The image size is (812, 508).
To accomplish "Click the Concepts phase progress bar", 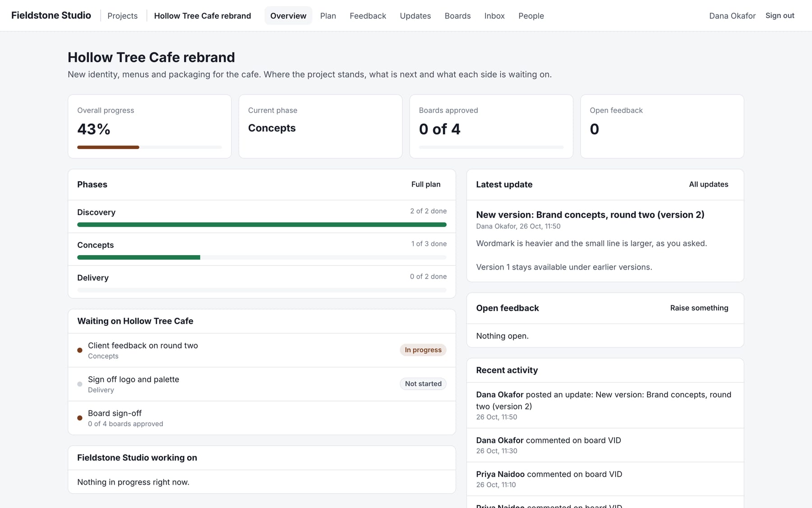I will (262, 257).
